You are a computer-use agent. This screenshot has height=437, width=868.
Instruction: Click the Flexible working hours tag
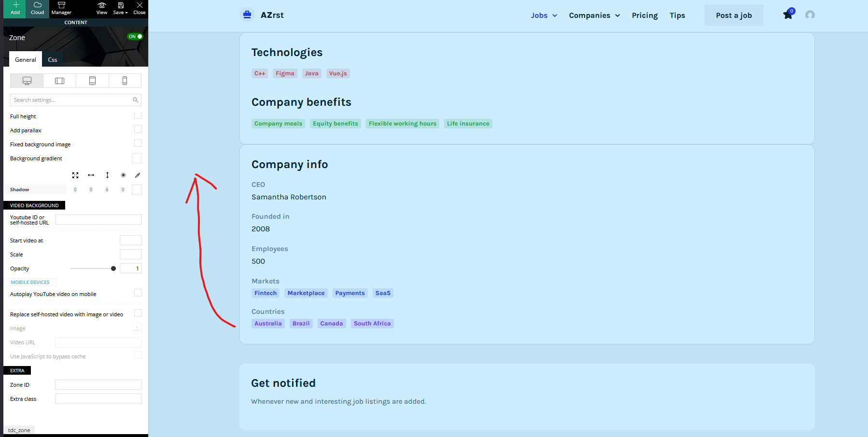click(x=403, y=124)
